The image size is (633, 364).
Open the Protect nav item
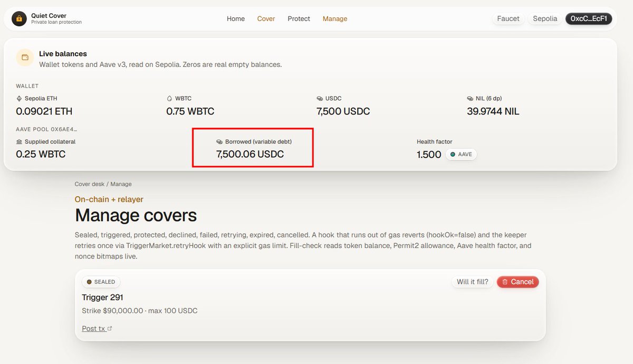pyautogui.click(x=299, y=18)
